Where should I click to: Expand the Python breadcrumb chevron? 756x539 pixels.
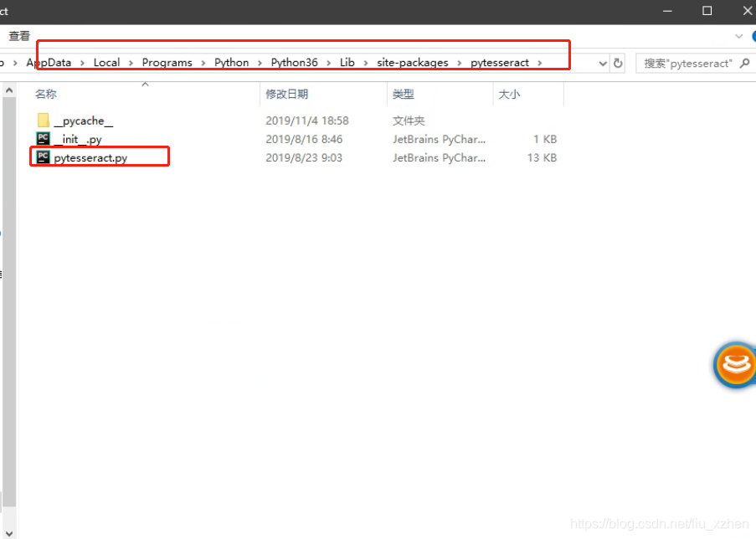(x=259, y=62)
